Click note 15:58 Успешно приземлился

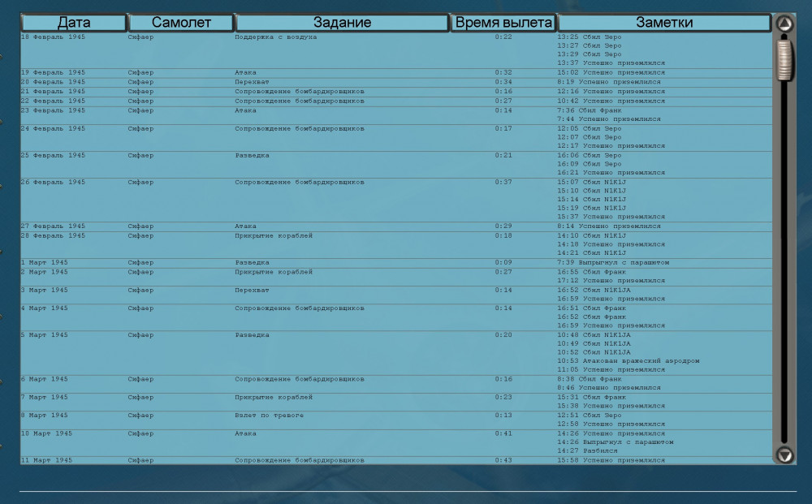(611, 460)
